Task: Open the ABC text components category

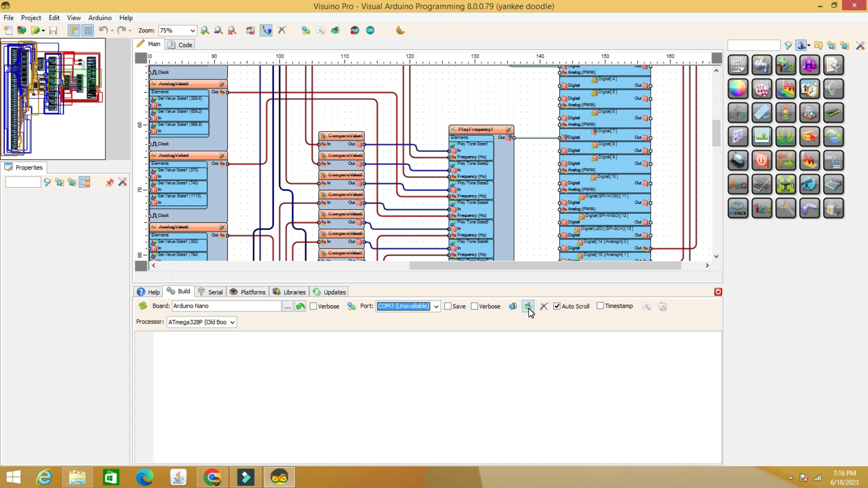Action: click(x=738, y=184)
